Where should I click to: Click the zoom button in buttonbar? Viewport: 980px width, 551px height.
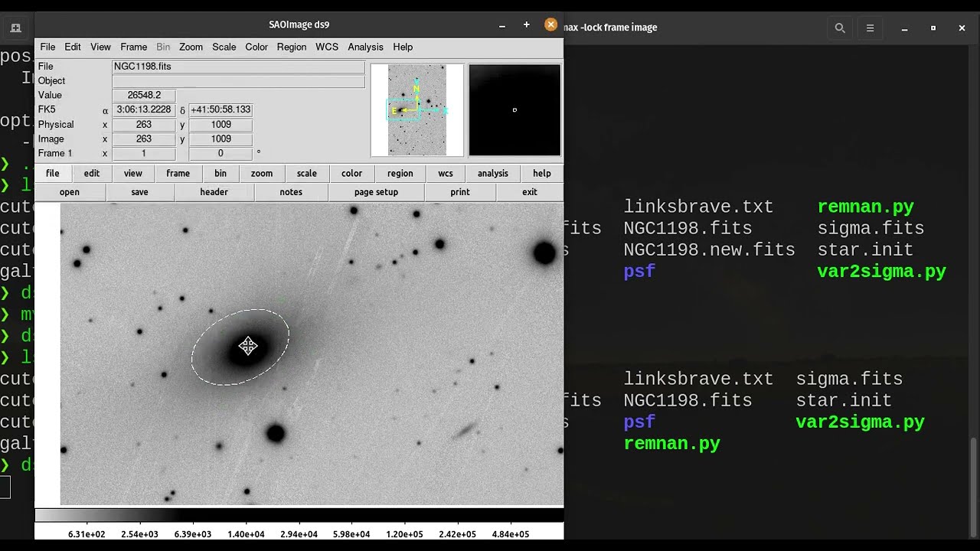click(262, 173)
